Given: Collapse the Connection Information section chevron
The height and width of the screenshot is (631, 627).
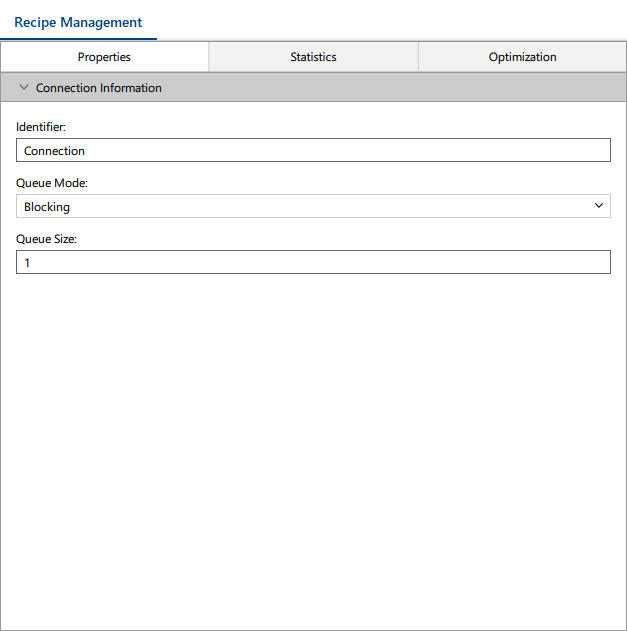Looking at the screenshot, I should point(24,87).
